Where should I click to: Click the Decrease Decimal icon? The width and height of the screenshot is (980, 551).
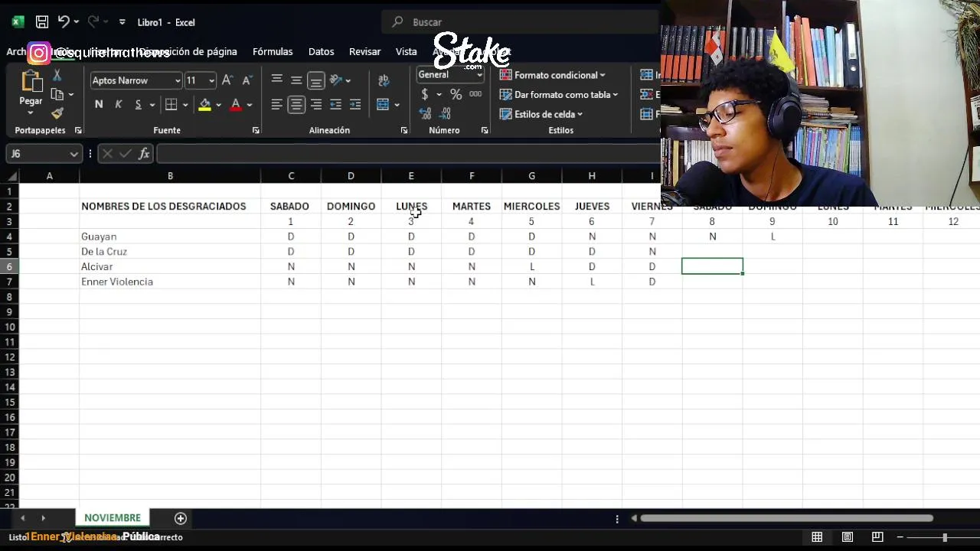[445, 113]
